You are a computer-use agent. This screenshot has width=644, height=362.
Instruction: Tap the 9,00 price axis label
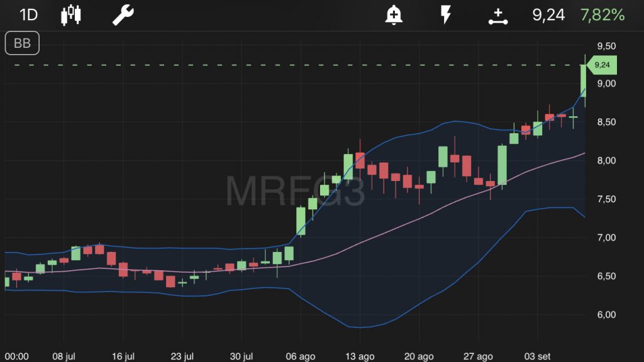click(606, 84)
